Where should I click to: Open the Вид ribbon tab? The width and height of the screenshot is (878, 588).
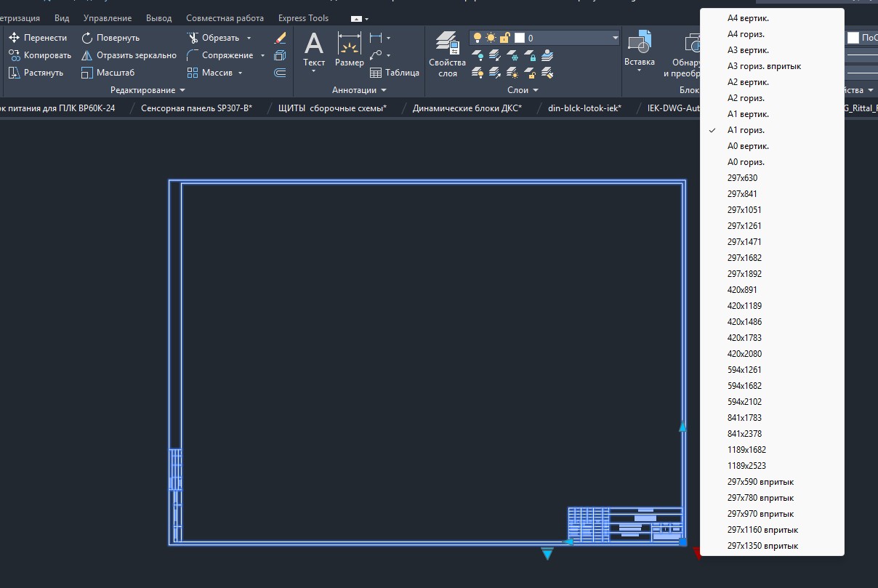click(x=62, y=18)
